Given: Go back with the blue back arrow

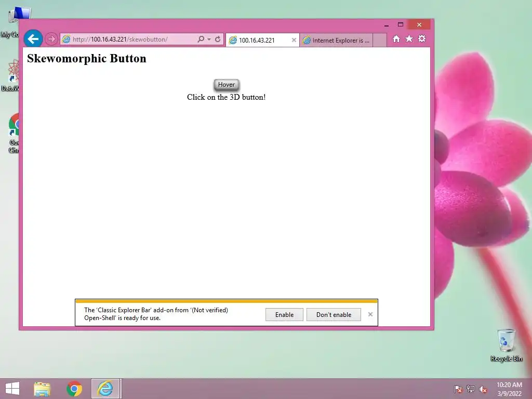Looking at the screenshot, I should coord(33,39).
